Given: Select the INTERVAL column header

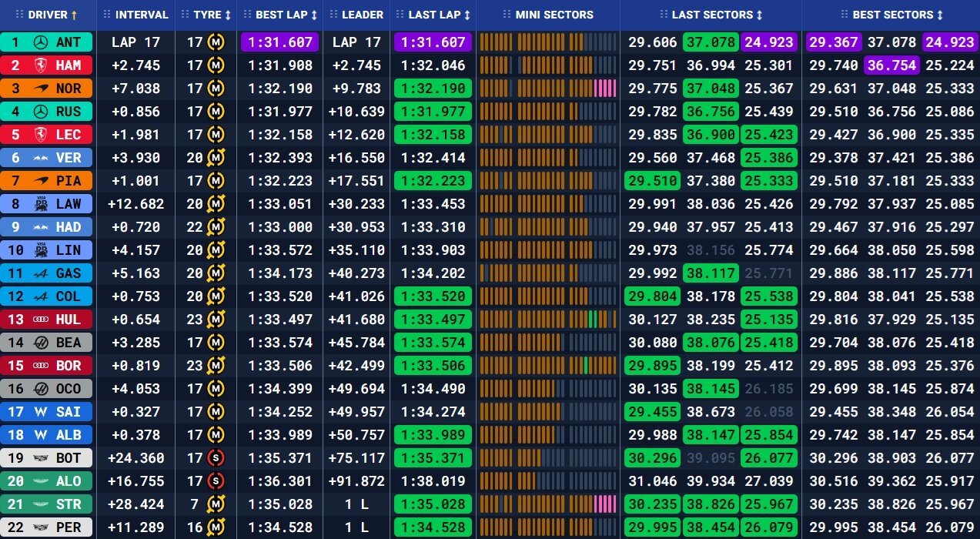Looking at the screenshot, I should coord(135,15).
